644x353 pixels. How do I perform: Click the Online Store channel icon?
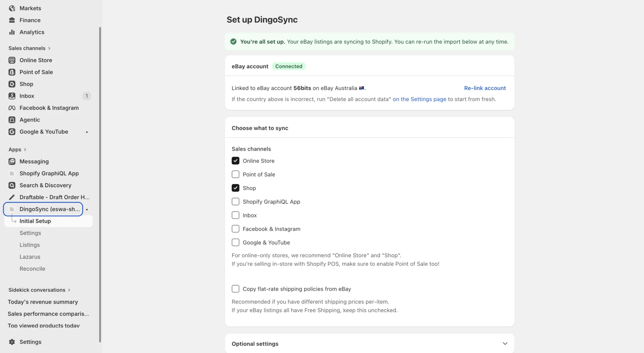(12, 60)
